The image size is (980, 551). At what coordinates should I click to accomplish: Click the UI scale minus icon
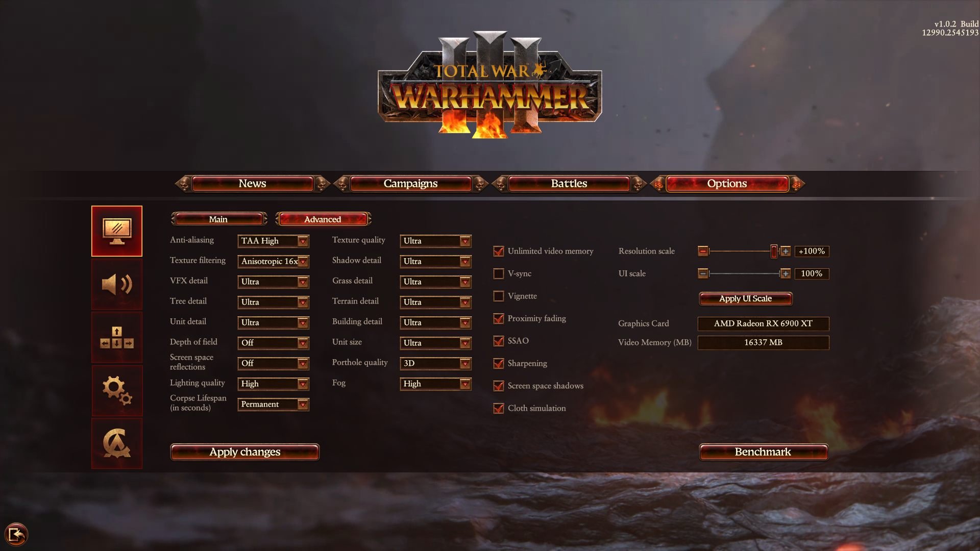point(703,273)
